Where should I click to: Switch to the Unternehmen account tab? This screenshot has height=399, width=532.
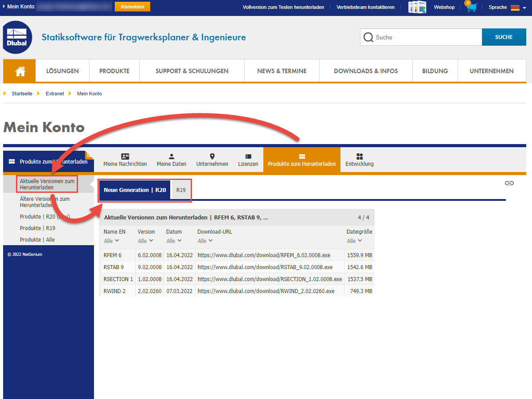212,160
